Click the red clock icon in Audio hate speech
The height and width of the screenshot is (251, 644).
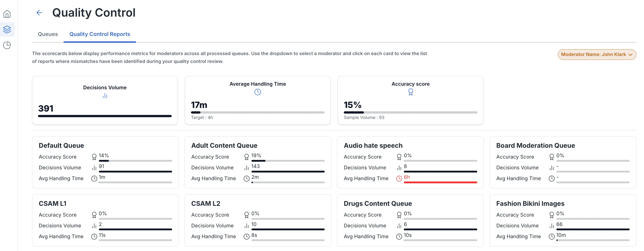399,178
